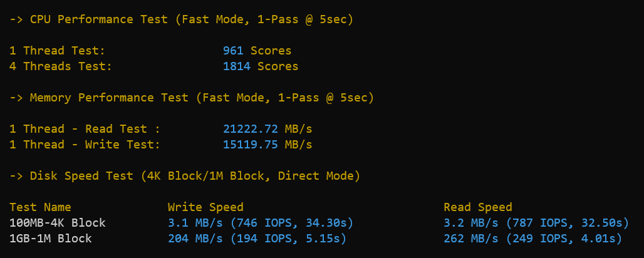
Task: Click the Write Speed column header
Action: click(205, 207)
